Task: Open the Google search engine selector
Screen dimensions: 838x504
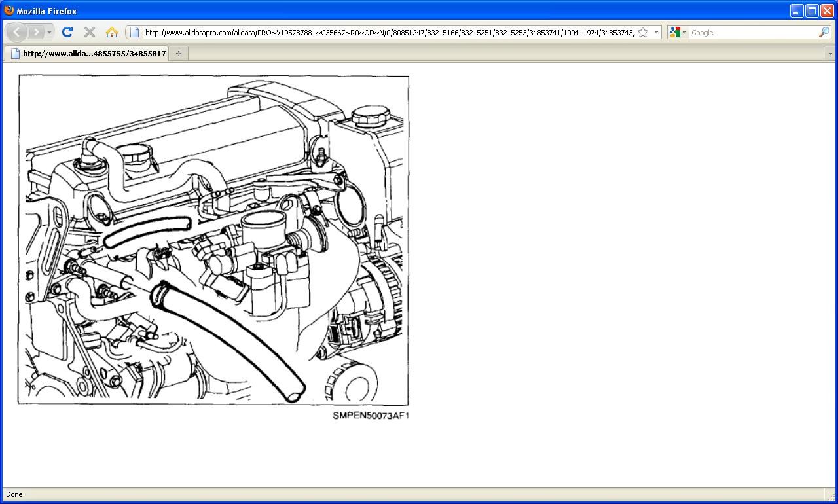Action: [x=678, y=32]
